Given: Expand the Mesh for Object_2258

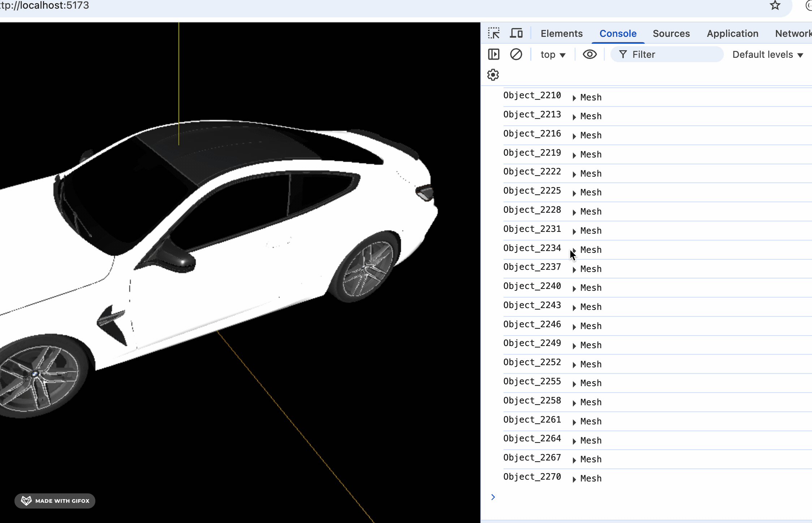Looking at the screenshot, I should (x=574, y=403).
